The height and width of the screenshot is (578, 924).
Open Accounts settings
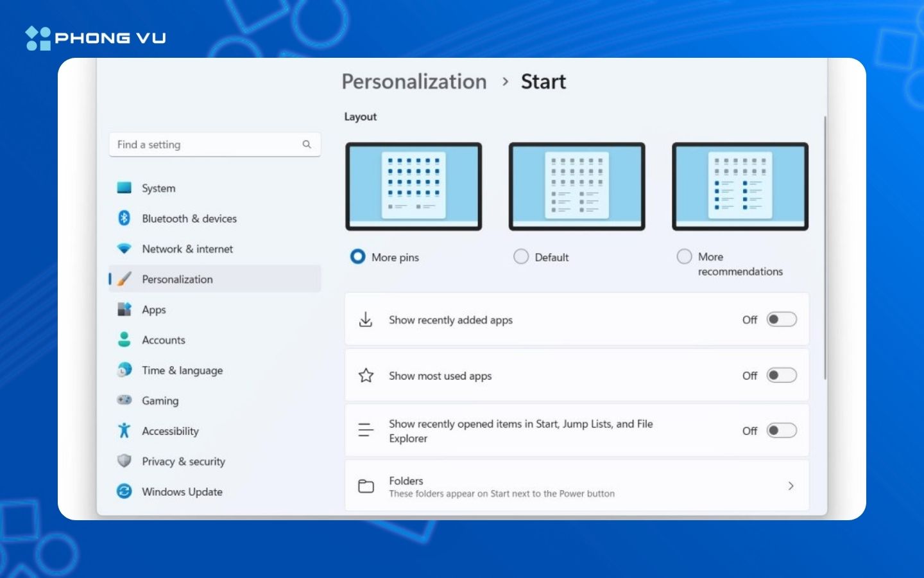(x=164, y=340)
